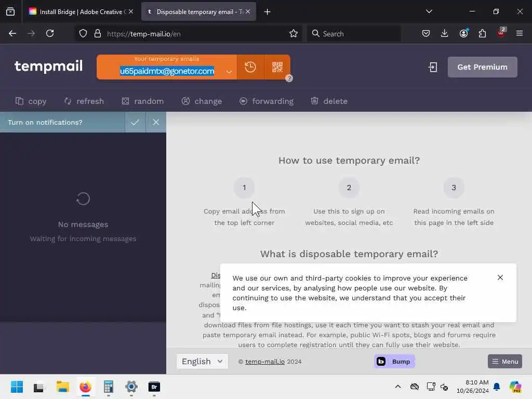Bookmark this page with star
Image resolution: width=532 pixels, height=399 pixels.
tap(294, 34)
